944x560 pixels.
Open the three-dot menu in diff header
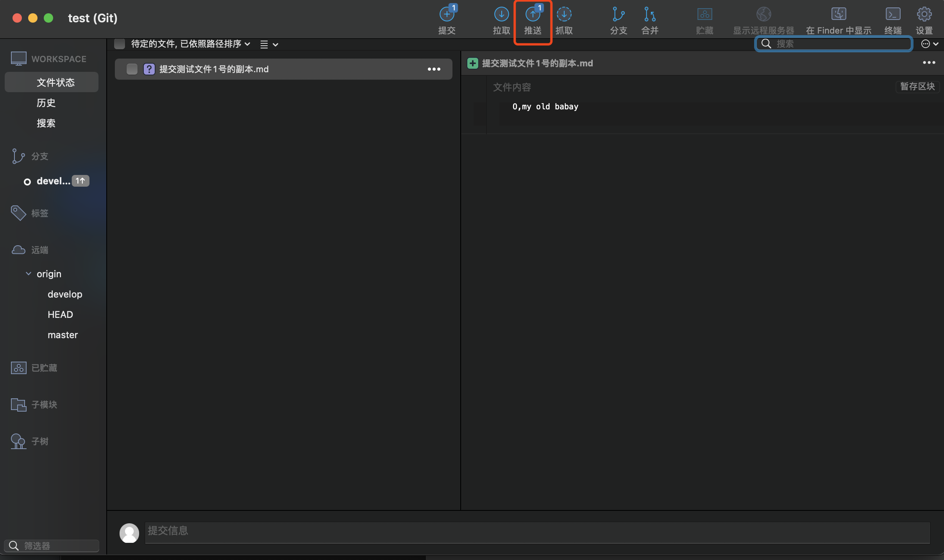[x=929, y=62]
